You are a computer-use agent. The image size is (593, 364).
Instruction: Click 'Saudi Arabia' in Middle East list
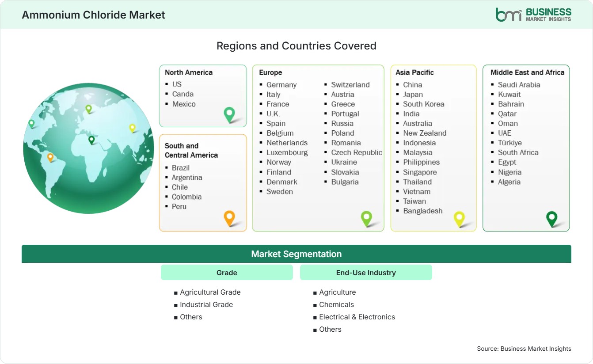pos(519,84)
